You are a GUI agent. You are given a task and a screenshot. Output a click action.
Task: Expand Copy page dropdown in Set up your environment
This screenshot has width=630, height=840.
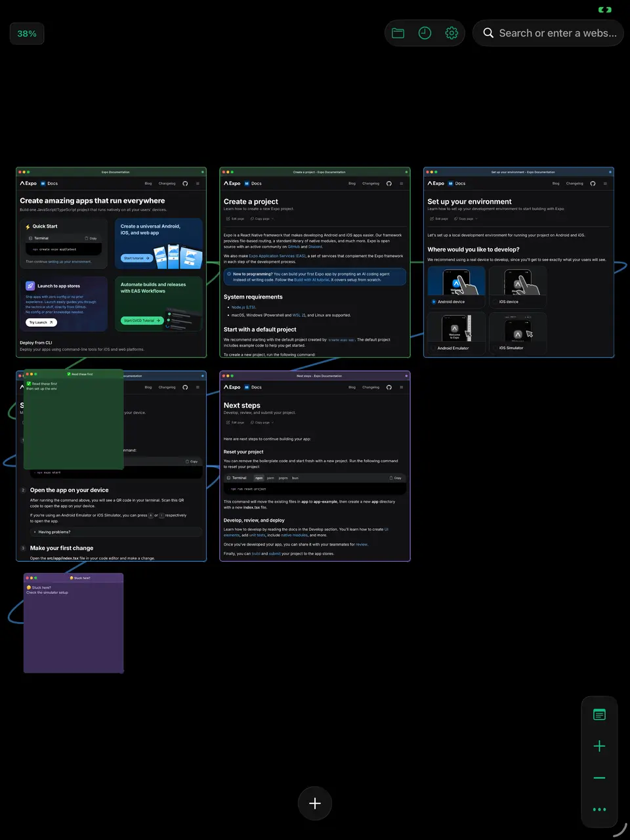click(466, 219)
